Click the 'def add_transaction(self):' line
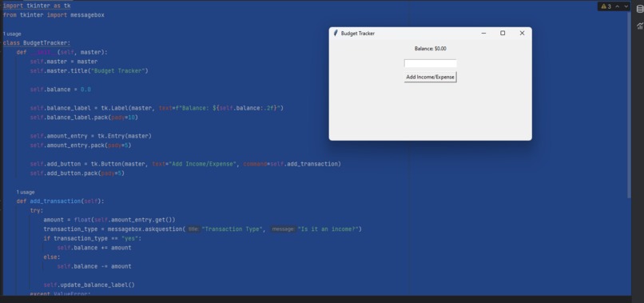Viewport: 644px width, 303px height. 61,201
